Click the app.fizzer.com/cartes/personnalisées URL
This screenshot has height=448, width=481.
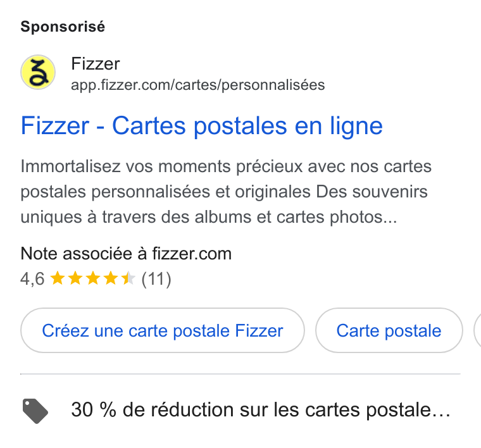click(x=198, y=85)
